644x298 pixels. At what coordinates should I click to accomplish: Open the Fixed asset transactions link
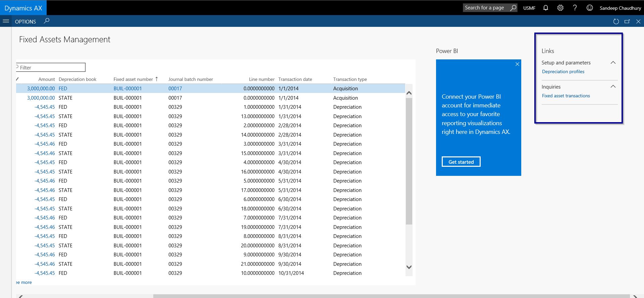pos(566,96)
